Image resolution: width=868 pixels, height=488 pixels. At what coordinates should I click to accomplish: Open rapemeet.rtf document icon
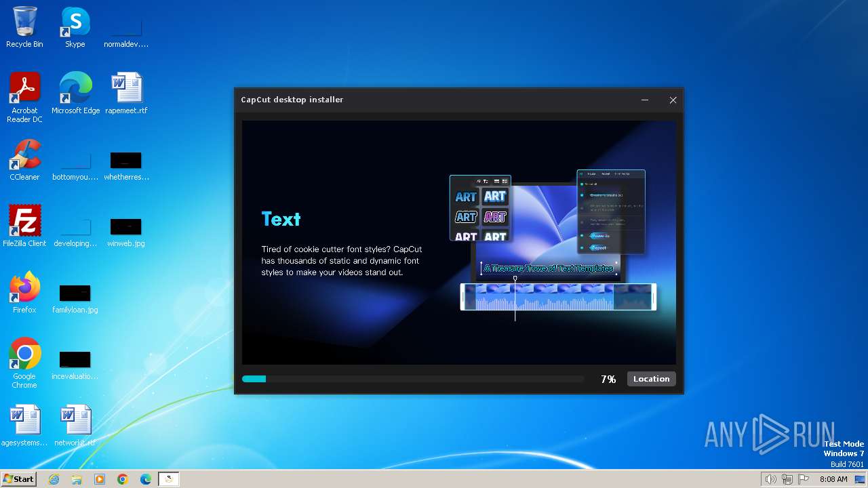point(126,94)
